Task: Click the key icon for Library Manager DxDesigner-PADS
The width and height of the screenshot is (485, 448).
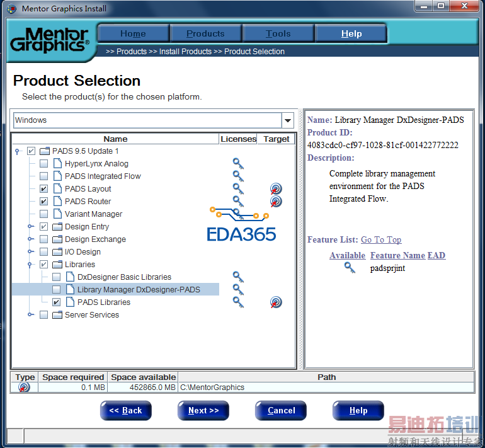Action: [x=238, y=290]
